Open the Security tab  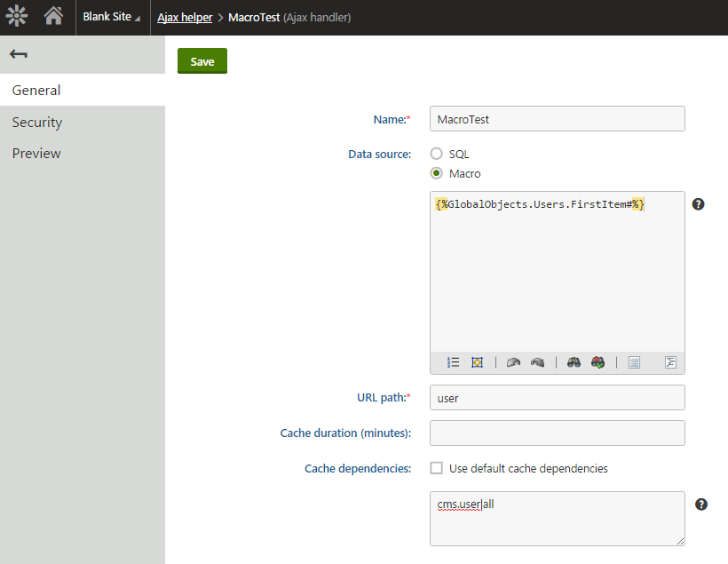pyautogui.click(x=37, y=123)
